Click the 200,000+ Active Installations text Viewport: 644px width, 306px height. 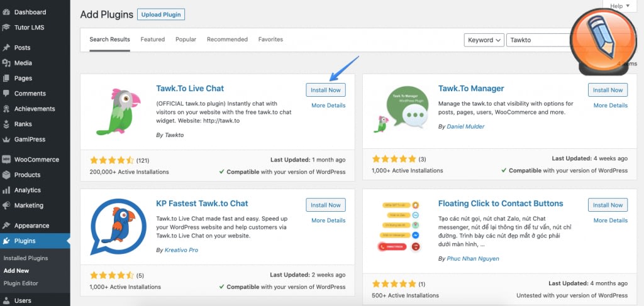point(129,172)
